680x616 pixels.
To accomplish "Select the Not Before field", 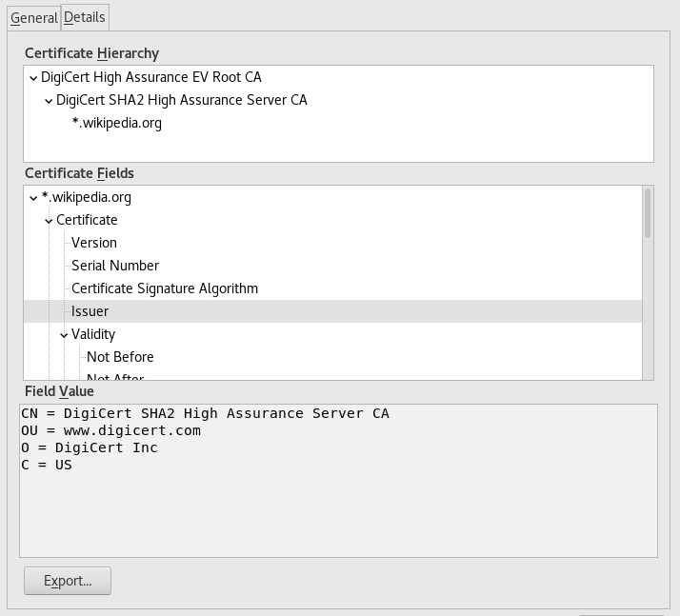I will [120, 357].
